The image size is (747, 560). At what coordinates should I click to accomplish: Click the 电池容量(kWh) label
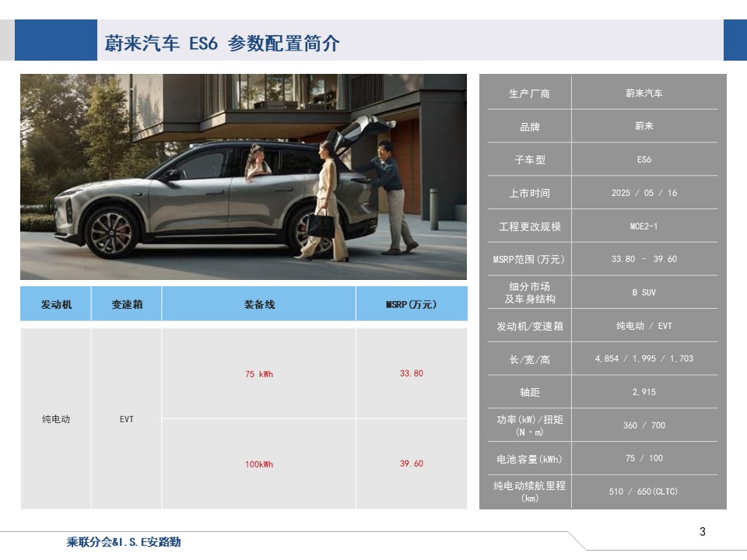pos(529,459)
